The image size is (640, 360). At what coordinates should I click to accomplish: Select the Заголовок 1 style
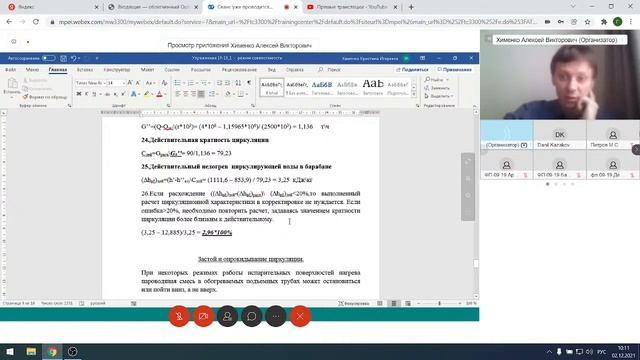click(322, 87)
